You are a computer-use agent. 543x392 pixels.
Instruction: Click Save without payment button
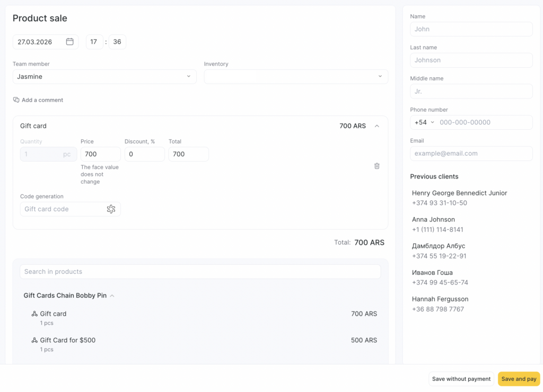(461, 379)
